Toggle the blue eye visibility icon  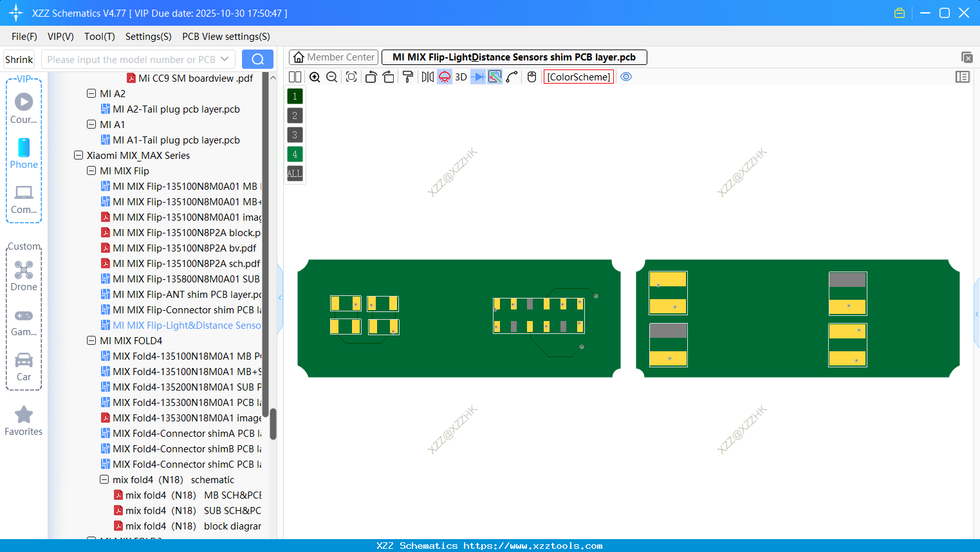coord(626,77)
